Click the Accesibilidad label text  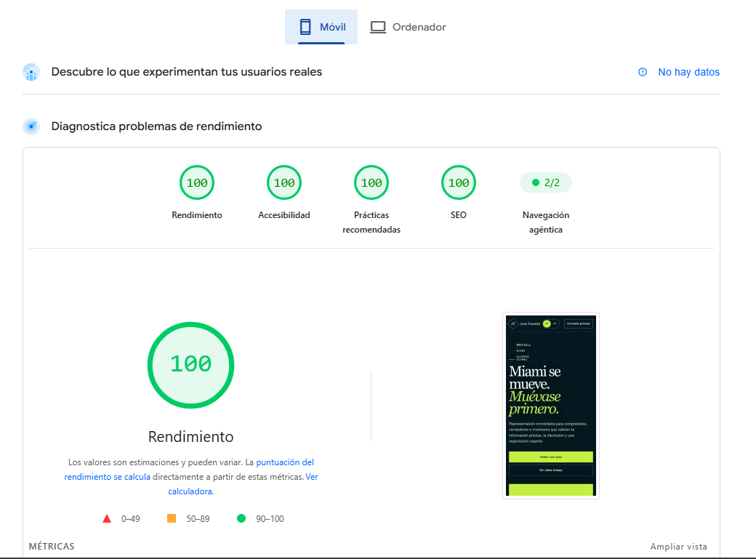point(284,215)
